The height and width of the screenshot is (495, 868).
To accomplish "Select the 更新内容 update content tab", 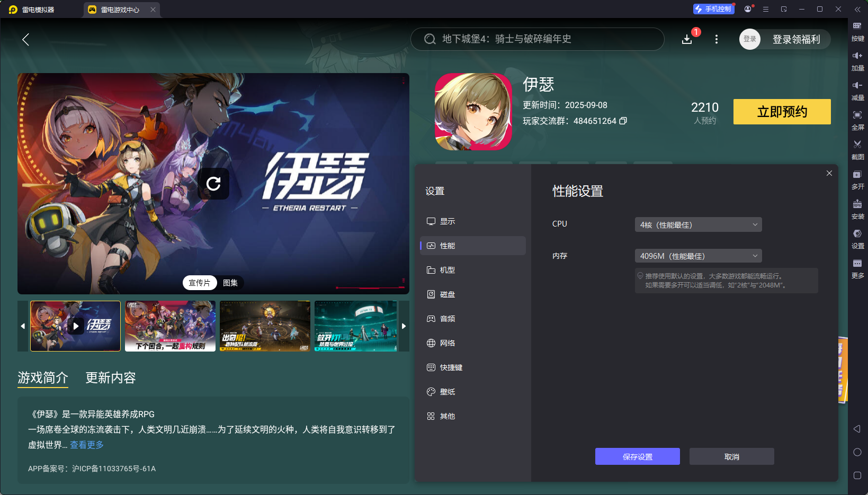I will pos(111,377).
